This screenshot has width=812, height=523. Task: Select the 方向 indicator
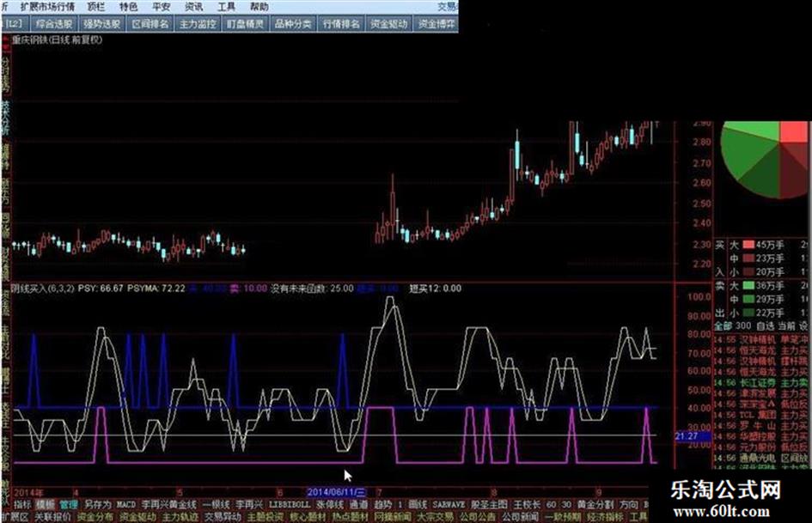click(629, 504)
